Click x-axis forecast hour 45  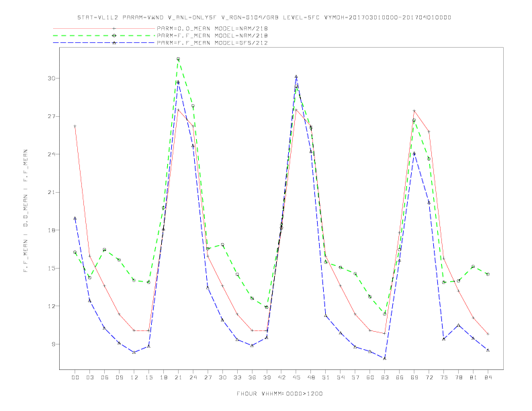coord(296,377)
